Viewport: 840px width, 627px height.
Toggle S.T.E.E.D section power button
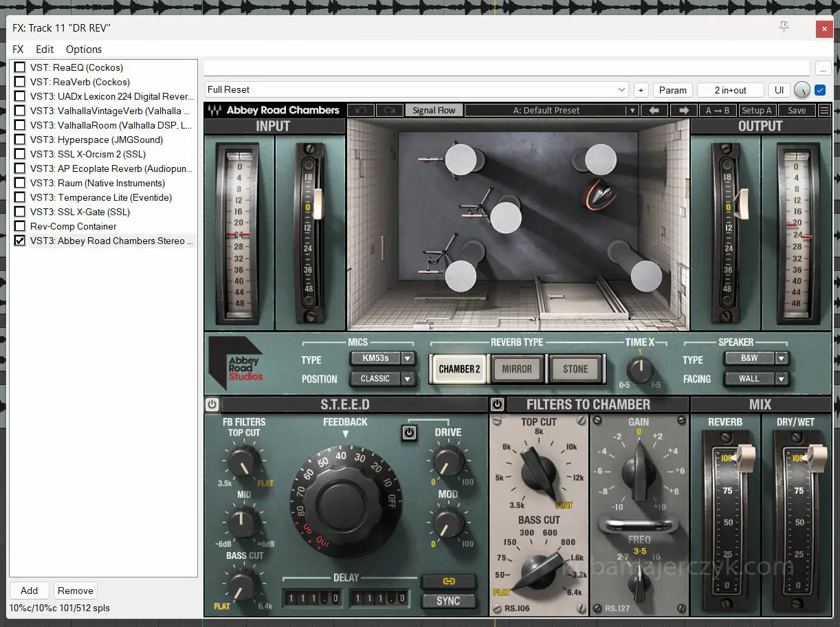(212, 404)
